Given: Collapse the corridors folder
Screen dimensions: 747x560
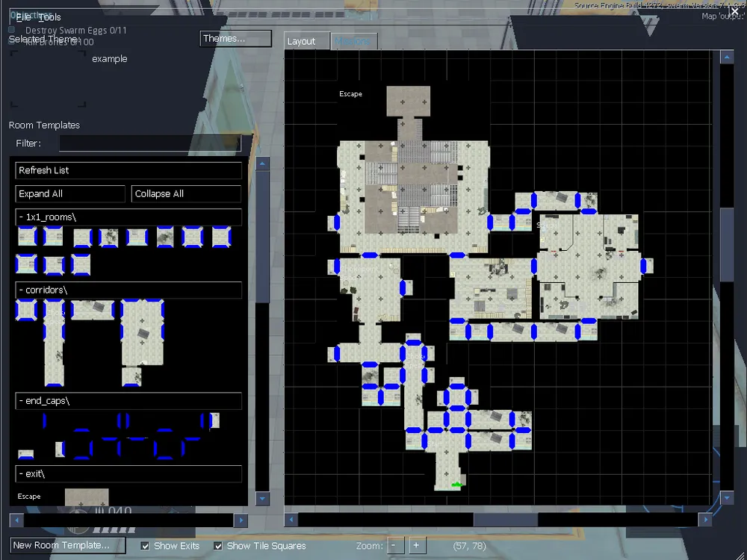Looking at the screenshot, I should [x=128, y=290].
